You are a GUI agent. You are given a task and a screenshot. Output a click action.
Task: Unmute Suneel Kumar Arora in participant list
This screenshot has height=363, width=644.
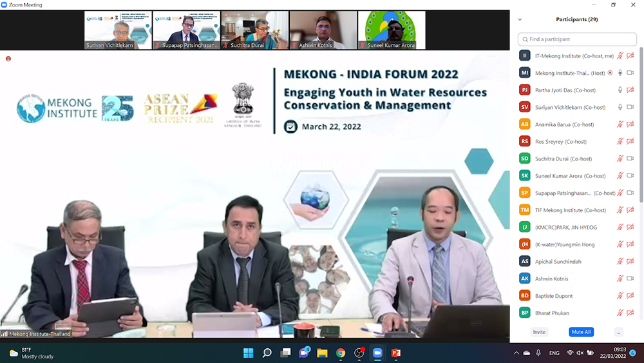(x=620, y=175)
